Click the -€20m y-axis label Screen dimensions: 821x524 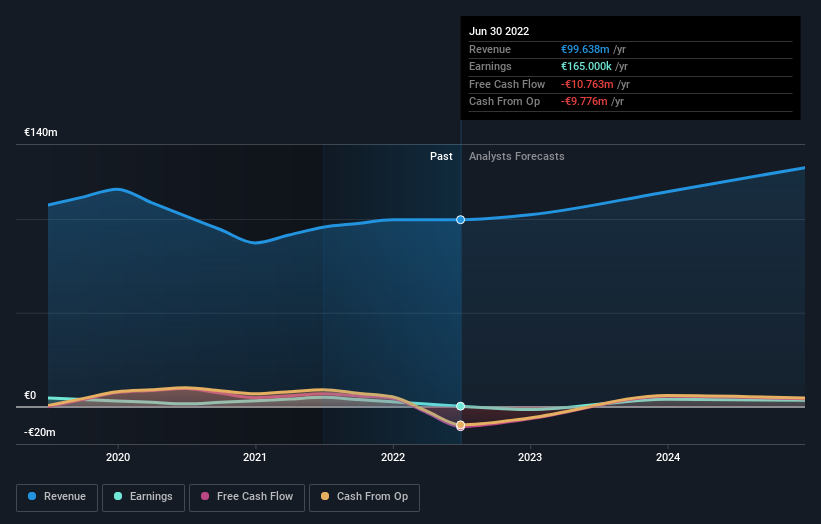(39, 432)
